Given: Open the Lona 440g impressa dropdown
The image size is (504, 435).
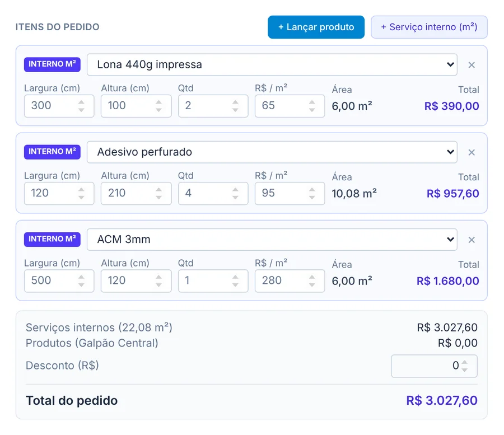Looking at the screenshot, I should [272, 64].
